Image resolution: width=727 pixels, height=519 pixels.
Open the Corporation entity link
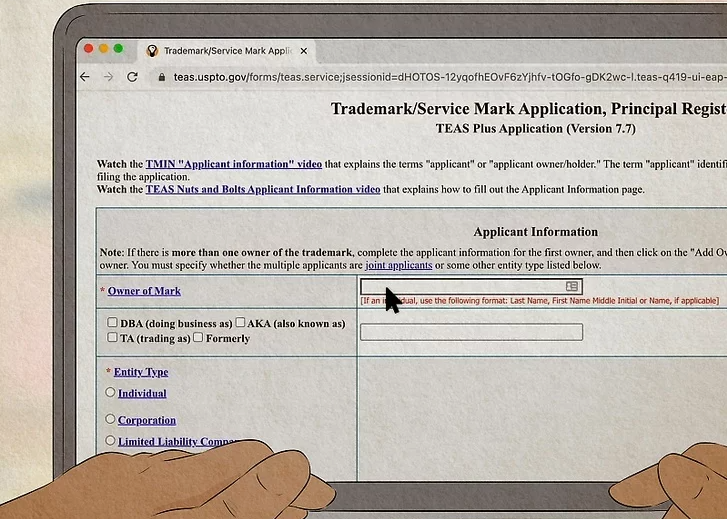coord(147,420)
